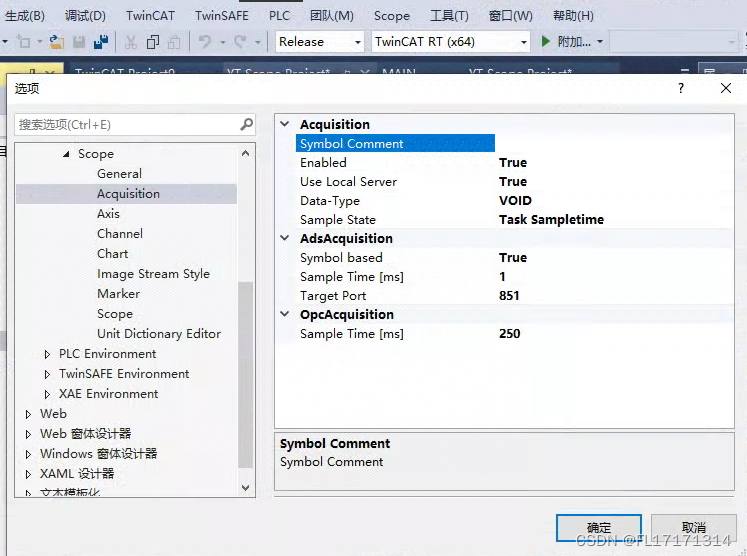Viewport: 747px width, 556px height.
Task: Expand the TwinSAFE Environment node
Action: point(47,374)
